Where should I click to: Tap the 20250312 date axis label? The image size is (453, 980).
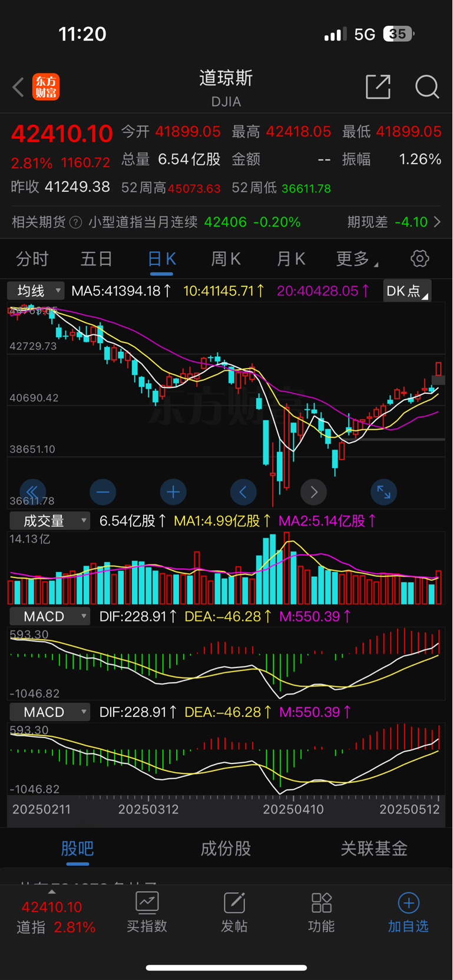tap(148, 809)
